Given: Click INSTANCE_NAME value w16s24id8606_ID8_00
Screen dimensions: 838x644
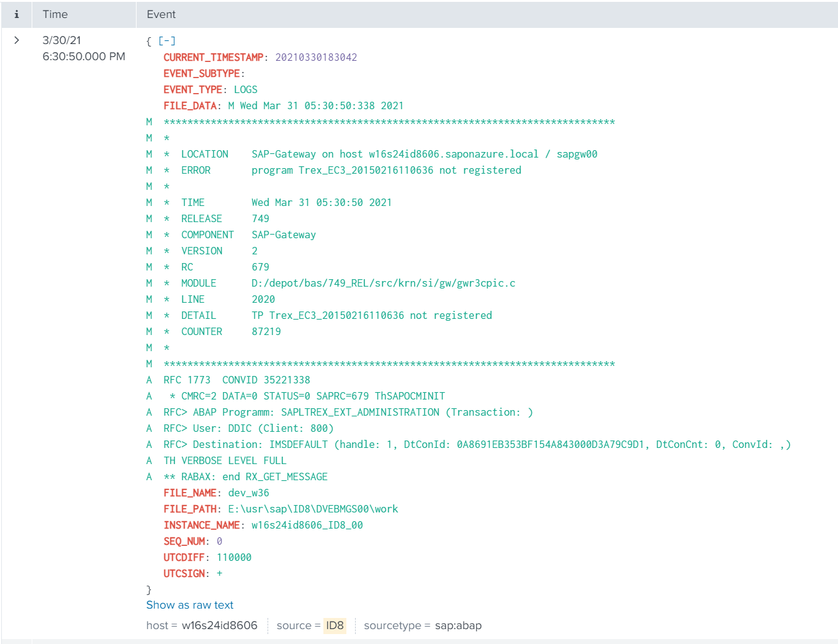Looking at the screenshot, I should tap(307, 525).
